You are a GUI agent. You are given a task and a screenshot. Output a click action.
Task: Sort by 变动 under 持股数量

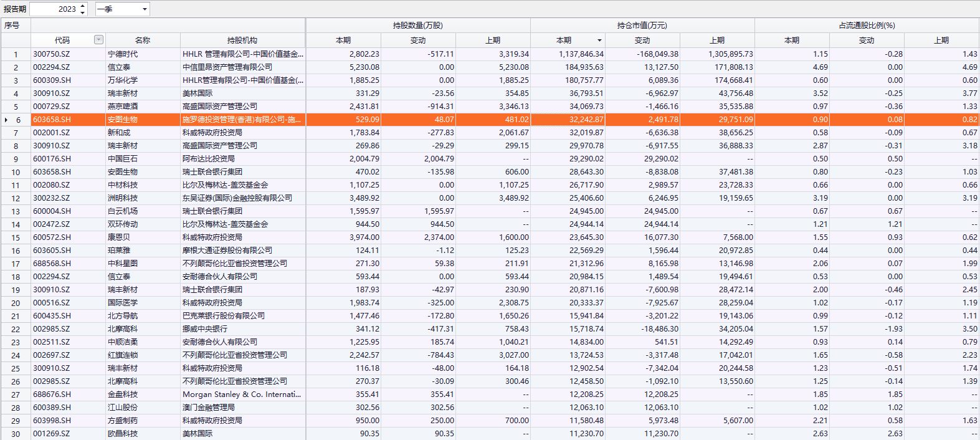click(x=418, y=40)
